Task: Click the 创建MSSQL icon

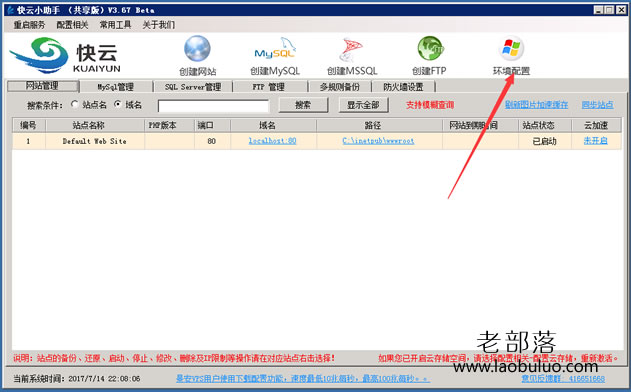Action: [x=351, y=50]
